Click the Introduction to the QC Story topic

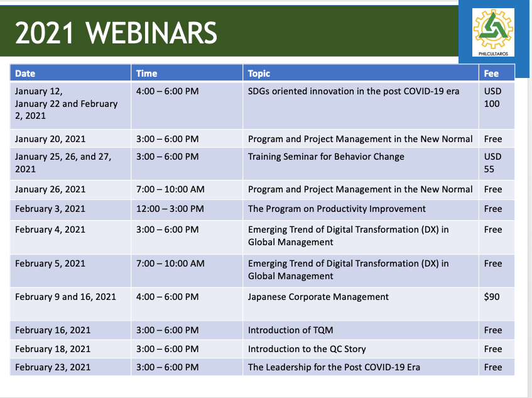tap(307, 349)
